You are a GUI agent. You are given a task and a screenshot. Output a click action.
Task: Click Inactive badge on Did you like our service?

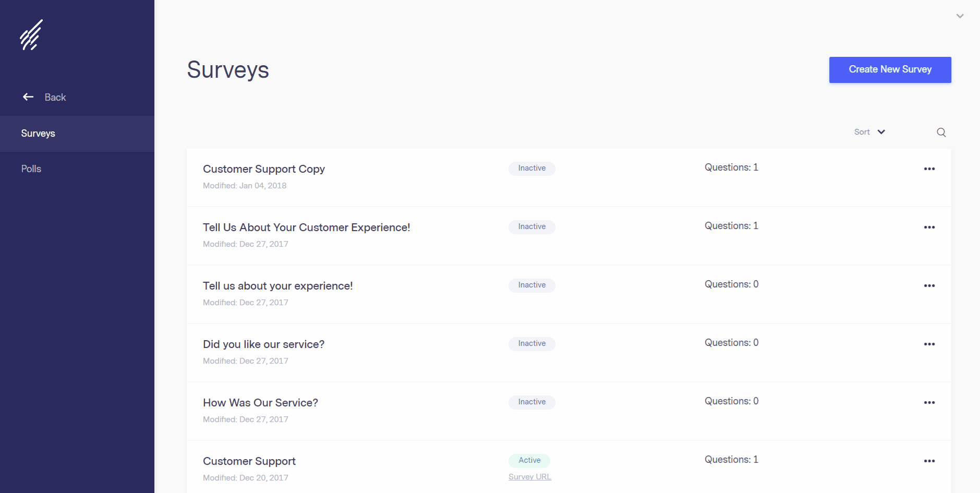click(532, 344)
